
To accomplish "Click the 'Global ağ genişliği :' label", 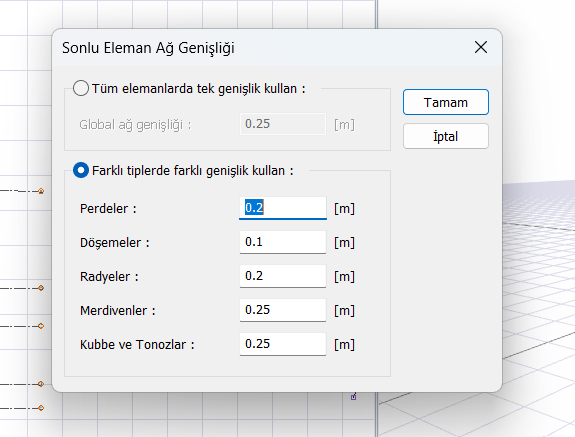I will tap(135, 125).
